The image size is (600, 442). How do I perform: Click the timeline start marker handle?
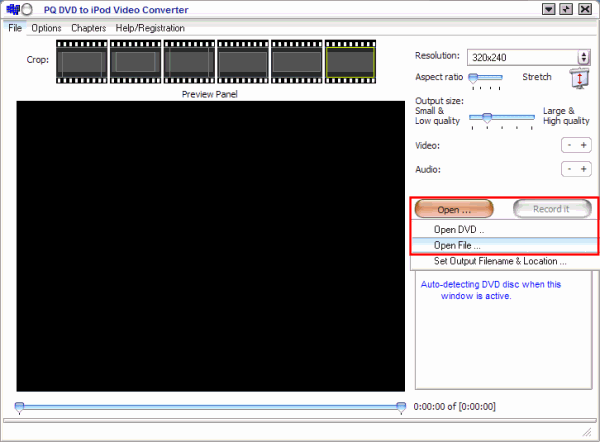(x=20, y=408)
